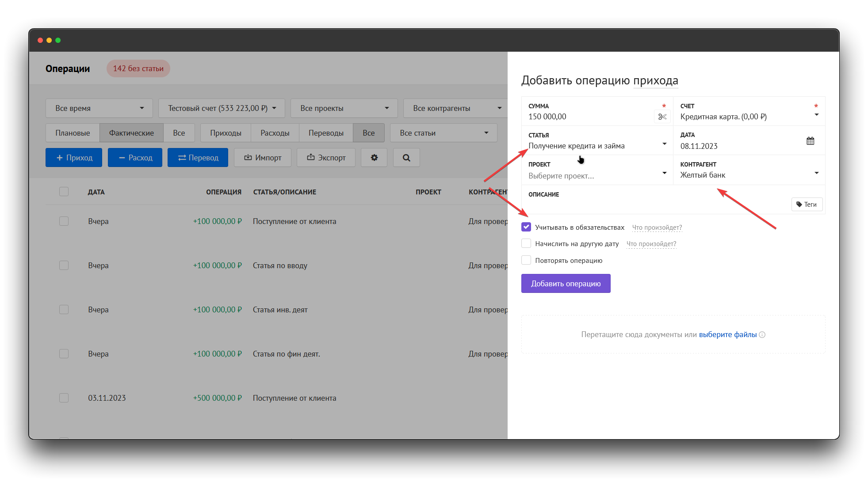
Task: Click Что произойдет? beside Учитывать в обязательствах
Action: tap(657, 228)
